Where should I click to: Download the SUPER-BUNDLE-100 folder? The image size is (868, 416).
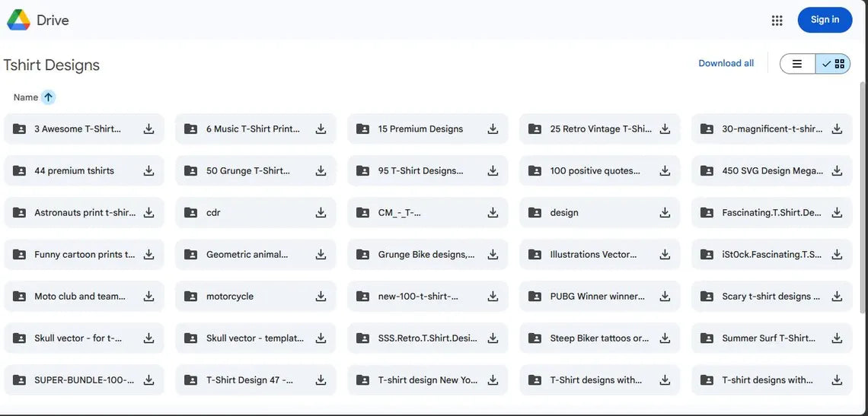(x=148, y=380)
